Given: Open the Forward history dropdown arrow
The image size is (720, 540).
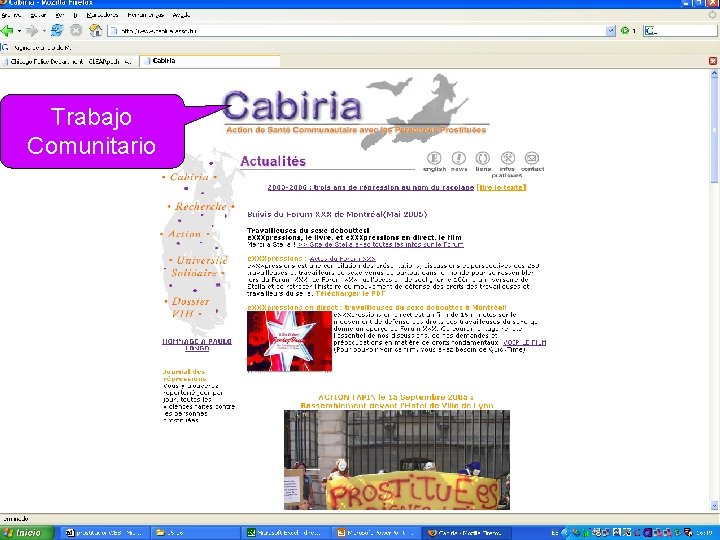Looking at the screenshot, I should [x=44, y=31].
